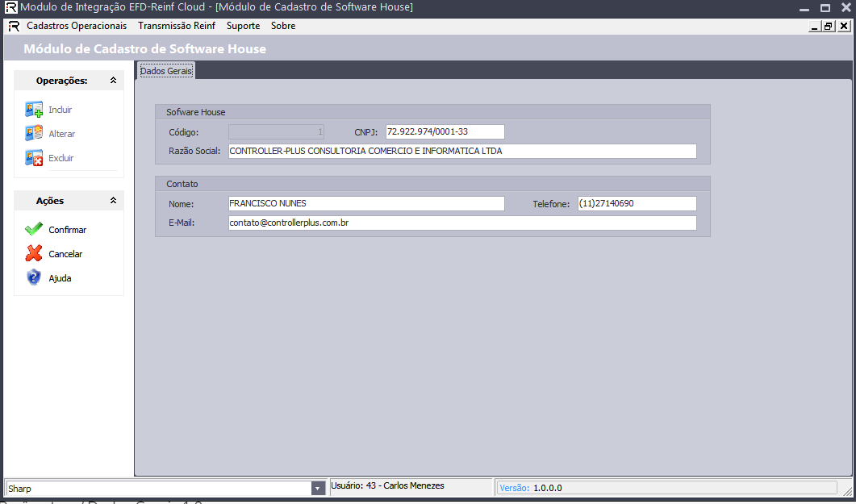Click the contact Nome input field

coord(366,203)
